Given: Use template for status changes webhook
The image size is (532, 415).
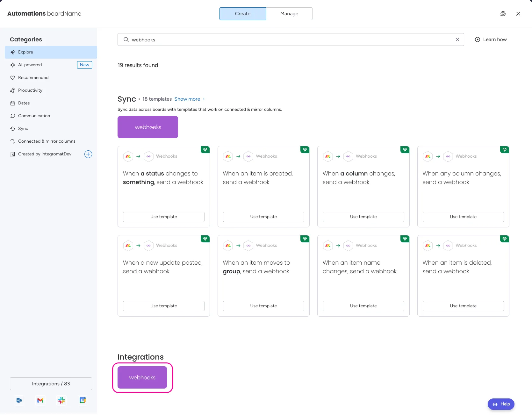Looking at the screenshot, I should [x=164, y=217].
